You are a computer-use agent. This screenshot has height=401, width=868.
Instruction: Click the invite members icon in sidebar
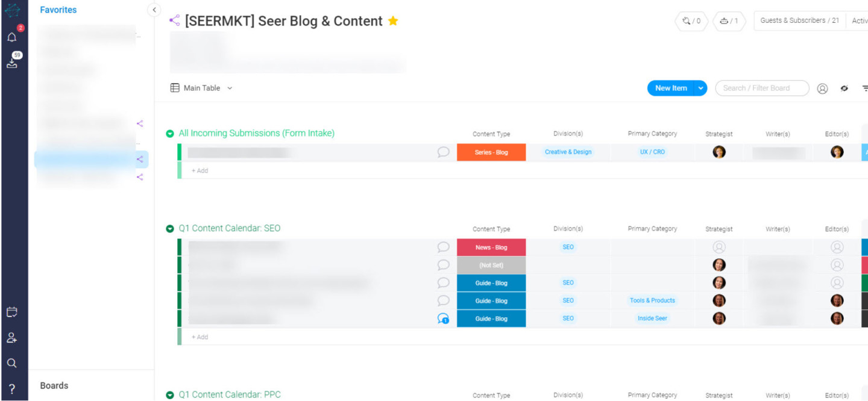pos(12,338)
